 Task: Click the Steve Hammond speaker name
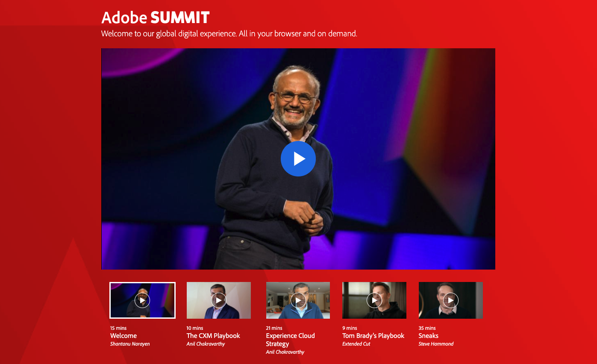pos(436,344)
